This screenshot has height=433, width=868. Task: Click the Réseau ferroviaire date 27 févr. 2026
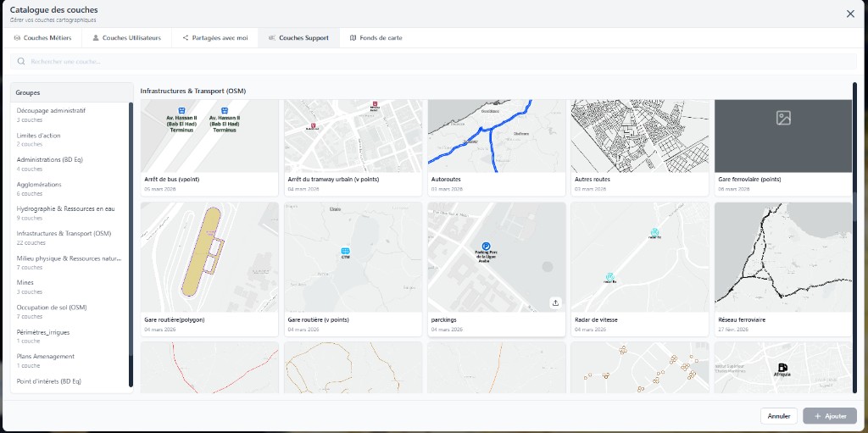coord(733,330)
